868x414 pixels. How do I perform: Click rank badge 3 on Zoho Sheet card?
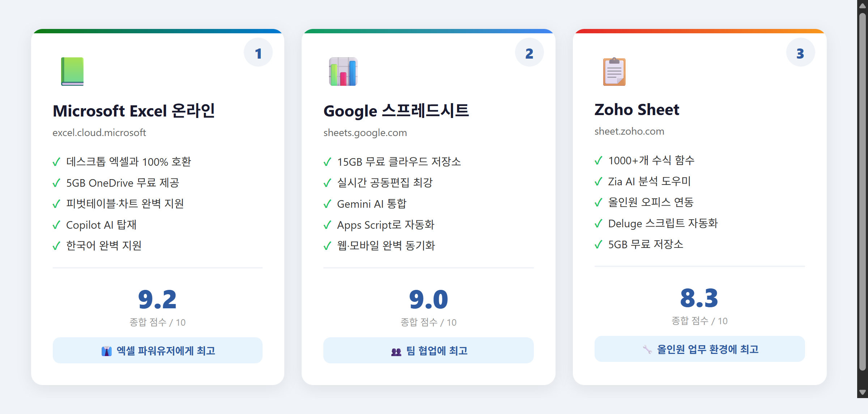(800, 52)
